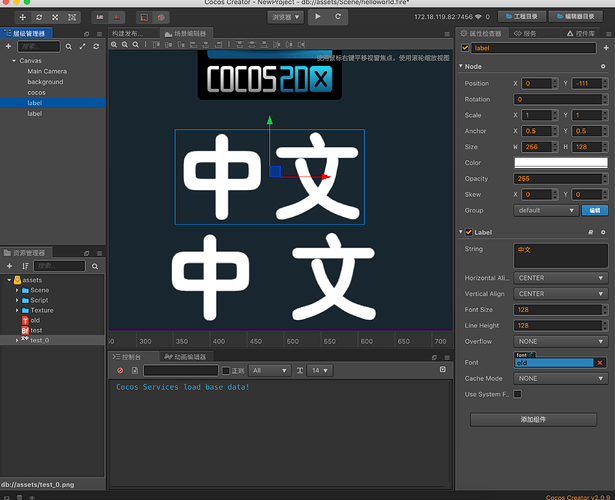Open the Vertical Align dropdown

click(561, 294)
